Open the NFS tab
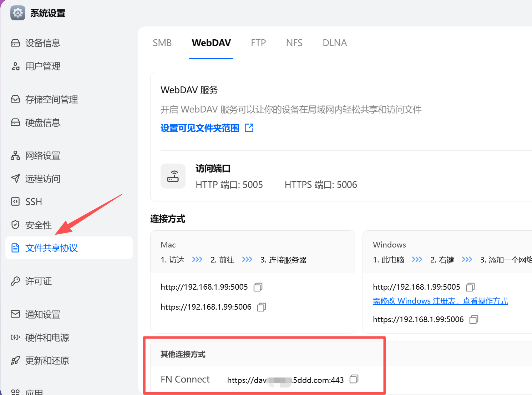Image resolution: width=532 pixels, height=395 pixels. click(294, 43)
